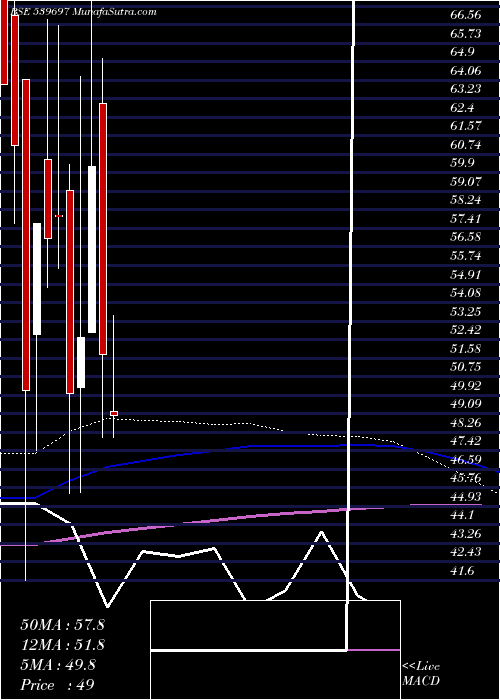Click the 42.43 price axis label

[466, 553]
